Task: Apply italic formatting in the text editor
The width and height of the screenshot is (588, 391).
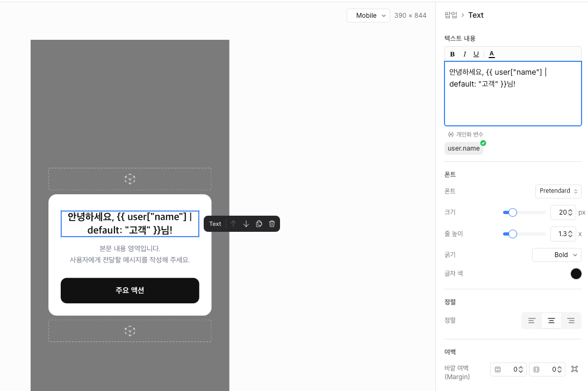Action: tap(464, 54)
